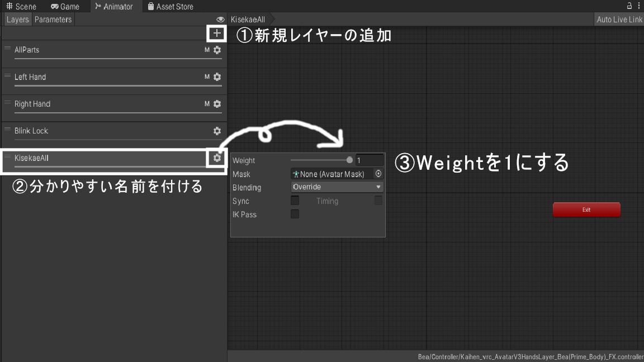Click the lock icon at top right

tap(629, 6)
